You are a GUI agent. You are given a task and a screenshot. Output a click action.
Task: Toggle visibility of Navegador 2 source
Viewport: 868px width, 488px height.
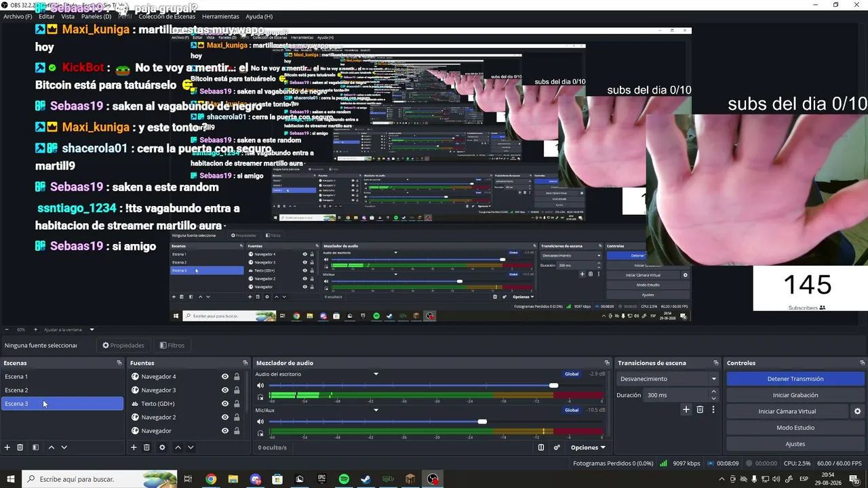click(x=225, y=418)
